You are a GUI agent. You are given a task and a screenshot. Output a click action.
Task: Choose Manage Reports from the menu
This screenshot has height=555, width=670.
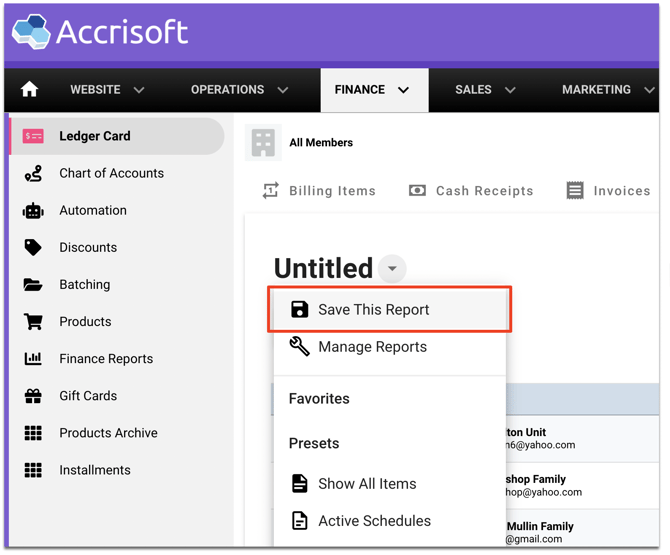coord(372,347)
